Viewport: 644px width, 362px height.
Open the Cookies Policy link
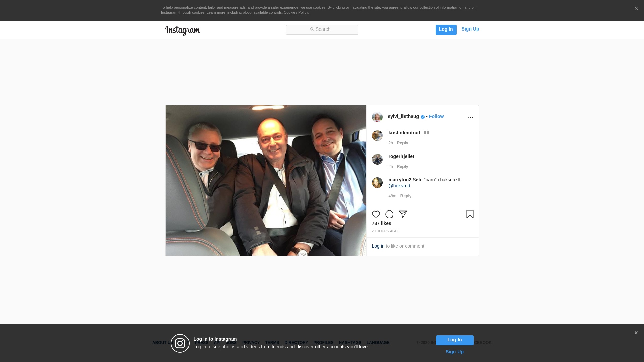click(x=296, y=12)
